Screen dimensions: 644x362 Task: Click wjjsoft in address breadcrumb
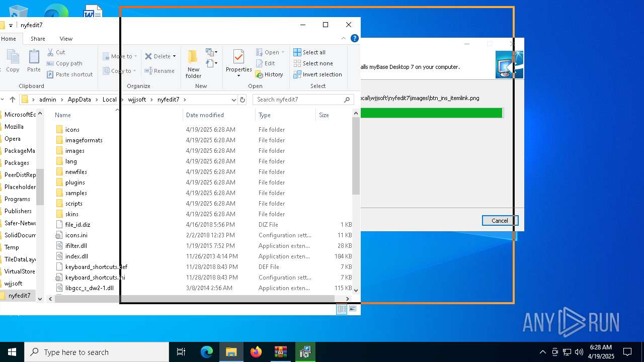pos(137,100)
